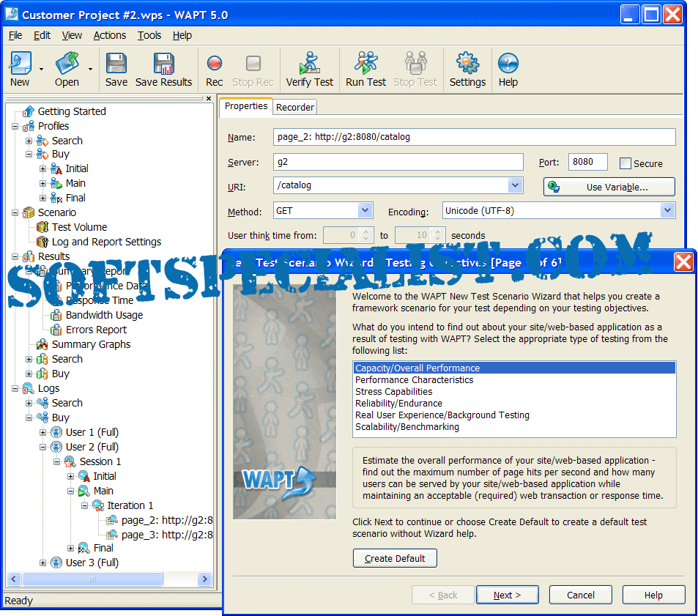The image size is (698, 616).
Task: Click the Server input field
Action: point(398,162)
